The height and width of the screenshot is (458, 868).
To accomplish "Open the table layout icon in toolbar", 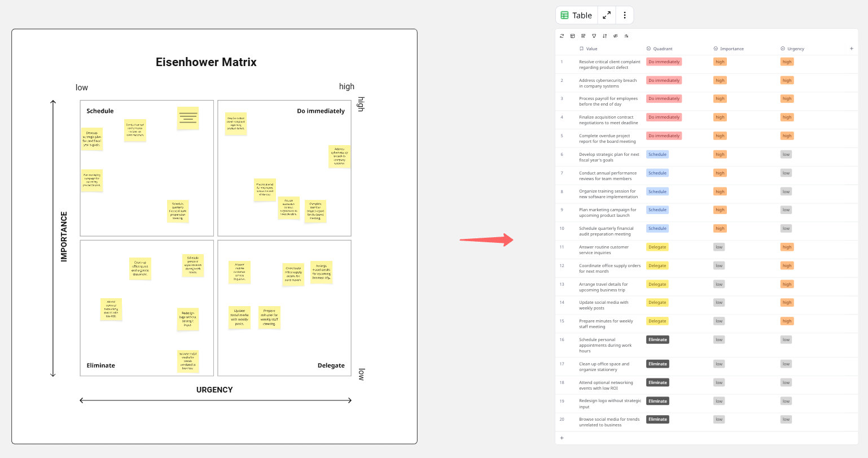I will click(x=572, y=36).
